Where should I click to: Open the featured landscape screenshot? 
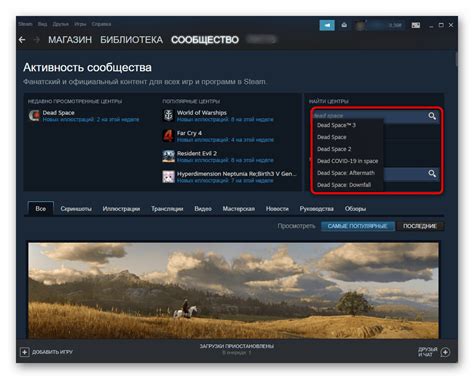point(233,291)
